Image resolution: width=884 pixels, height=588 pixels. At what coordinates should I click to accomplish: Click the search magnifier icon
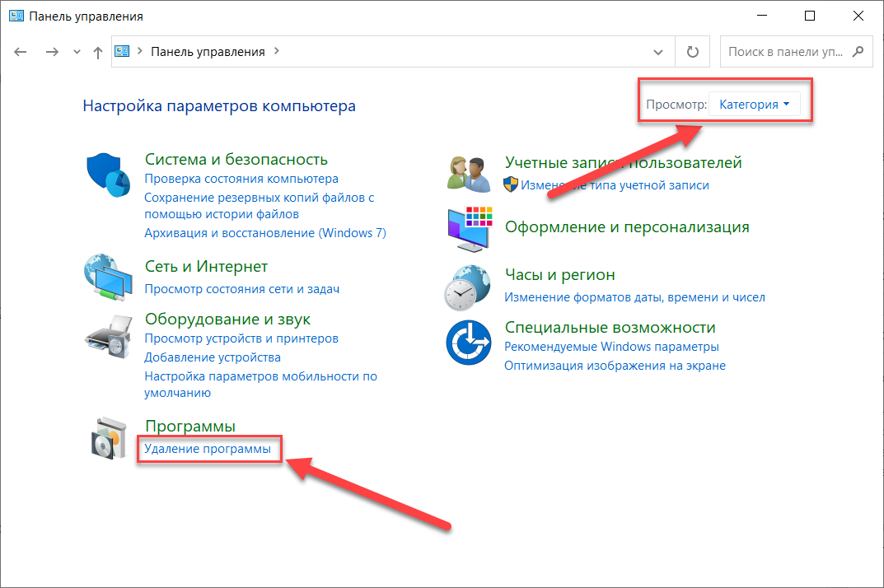pyautogui.click(x=858, y=51)
